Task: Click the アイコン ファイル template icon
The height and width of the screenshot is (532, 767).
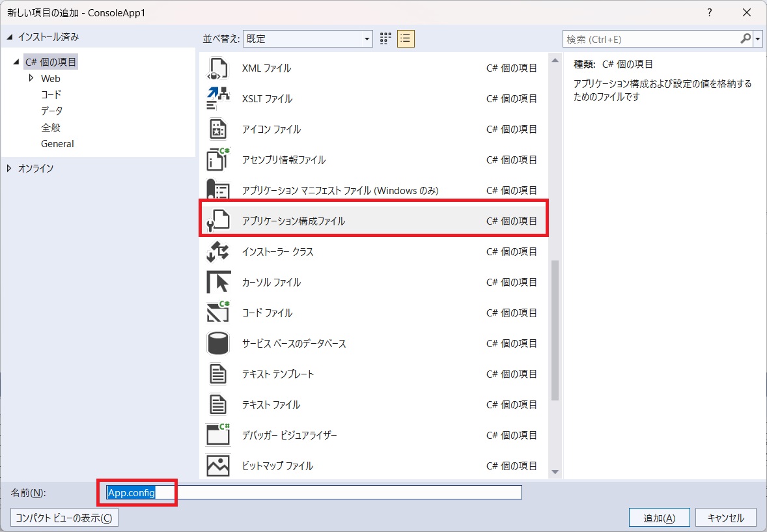Action: pos(218,130)
